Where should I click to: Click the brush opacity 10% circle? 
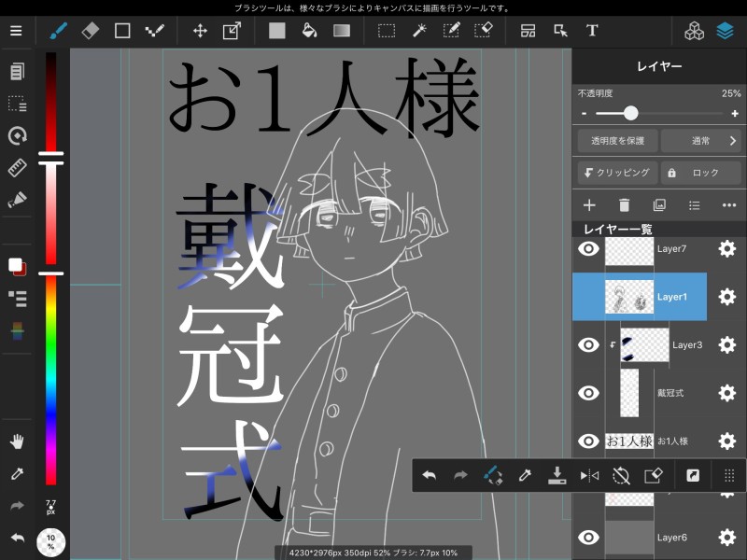coord(51,542)
